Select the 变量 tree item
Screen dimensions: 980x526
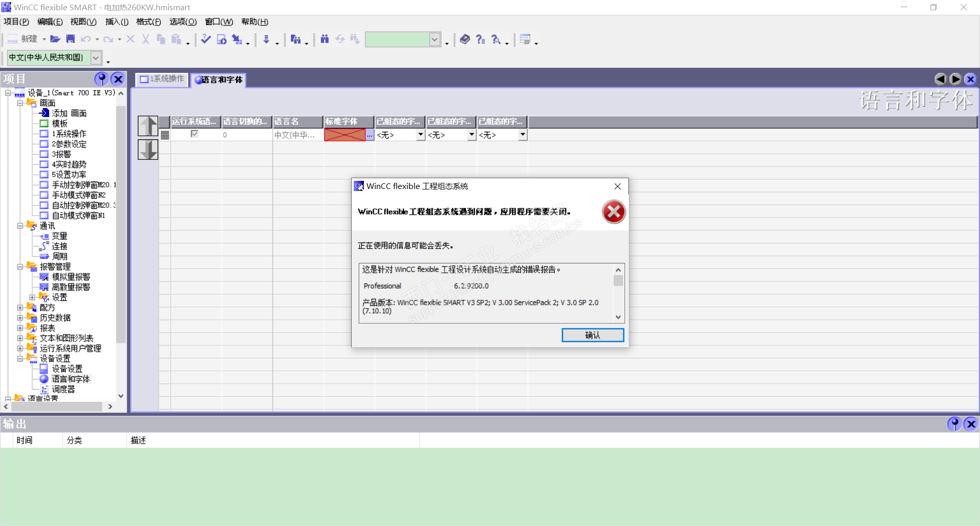(x=60, y=236)
